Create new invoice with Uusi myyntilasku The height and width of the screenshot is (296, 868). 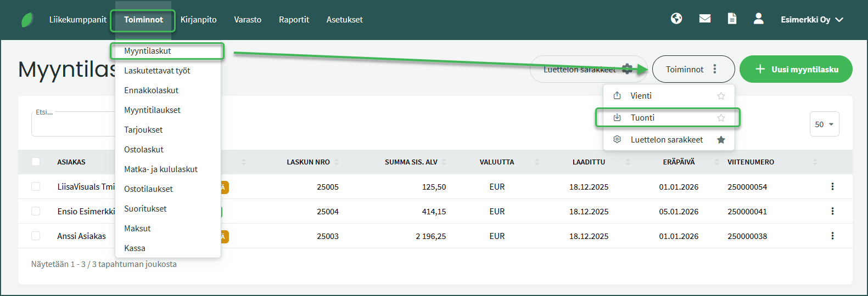click(796, 69)
